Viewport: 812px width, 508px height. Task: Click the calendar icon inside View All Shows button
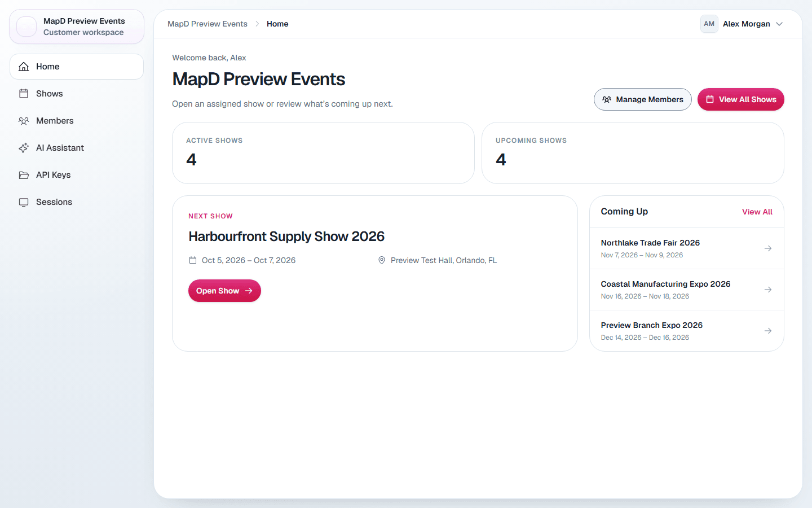click(710, 99)
